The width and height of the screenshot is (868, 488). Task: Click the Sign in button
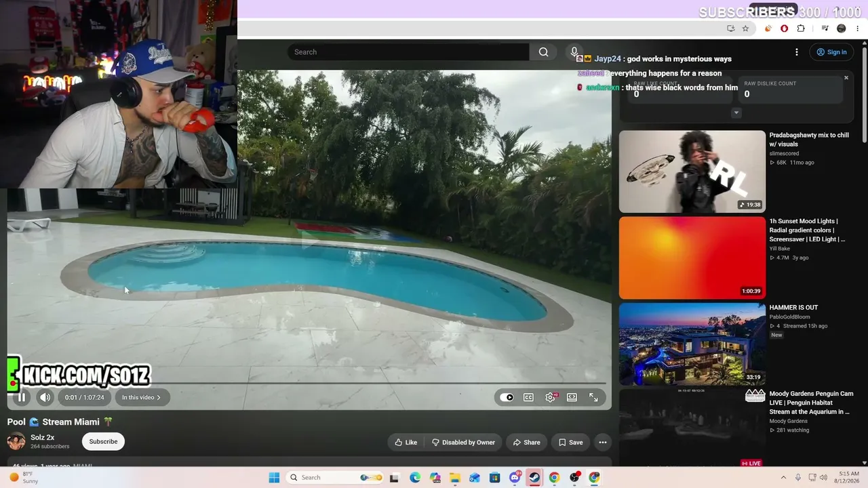[831, 52]
